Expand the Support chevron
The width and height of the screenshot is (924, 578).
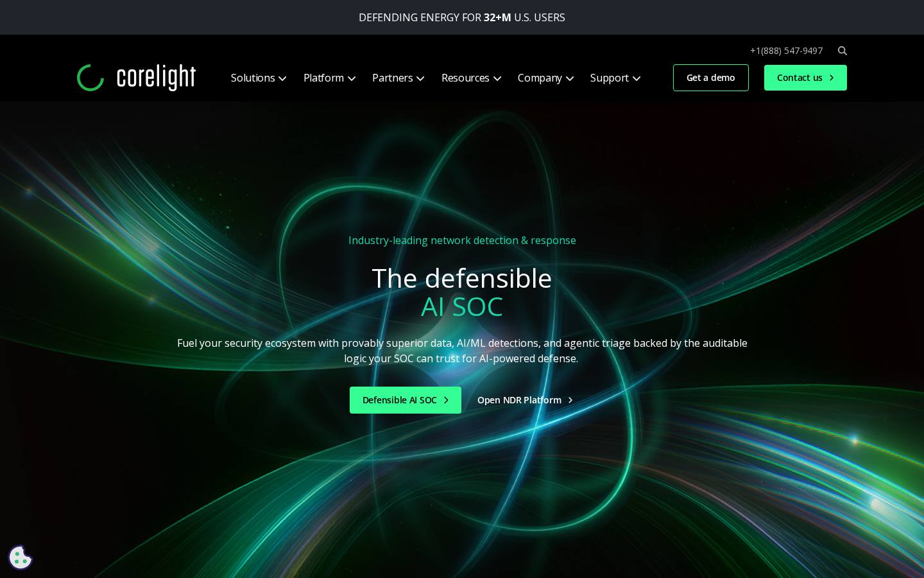coord(637,78)
